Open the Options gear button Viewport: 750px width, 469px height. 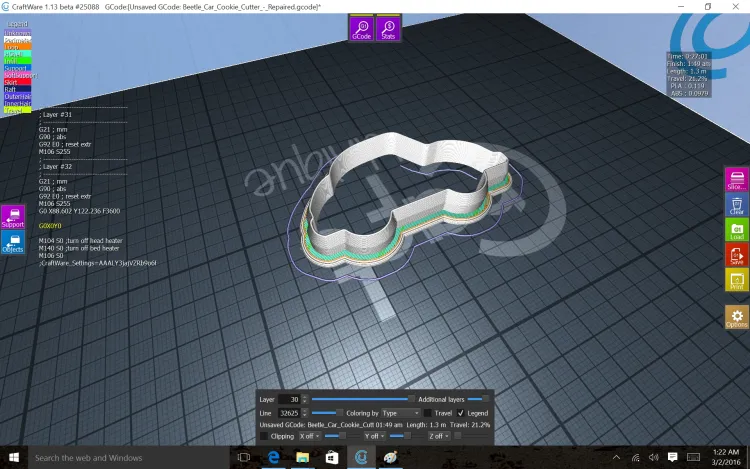pos(737,317)
